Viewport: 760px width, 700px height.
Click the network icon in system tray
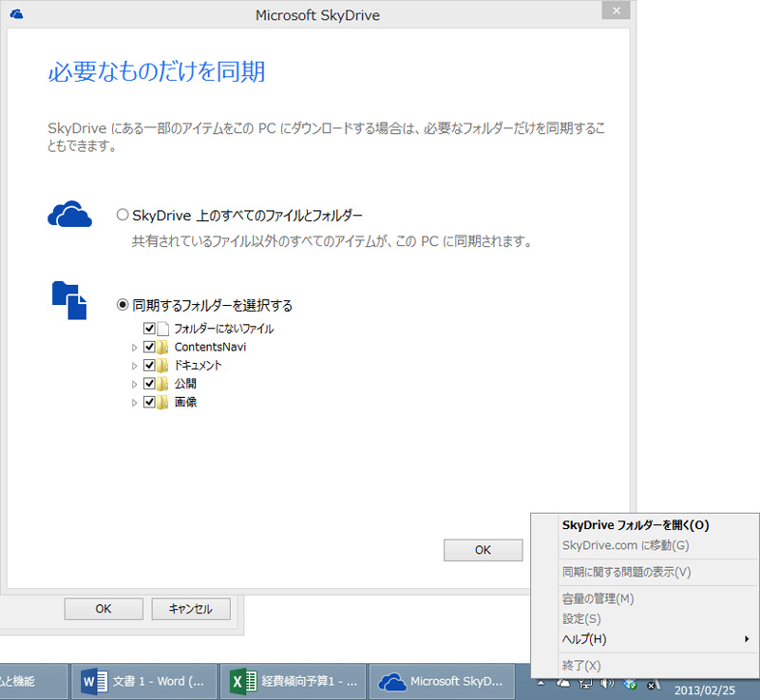[x=585, y=683]
